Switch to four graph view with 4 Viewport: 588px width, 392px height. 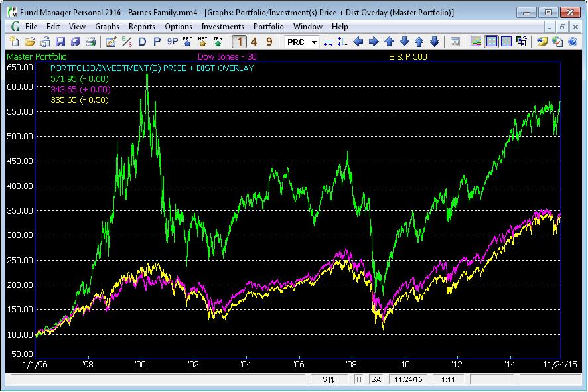[x=254, y=42]
